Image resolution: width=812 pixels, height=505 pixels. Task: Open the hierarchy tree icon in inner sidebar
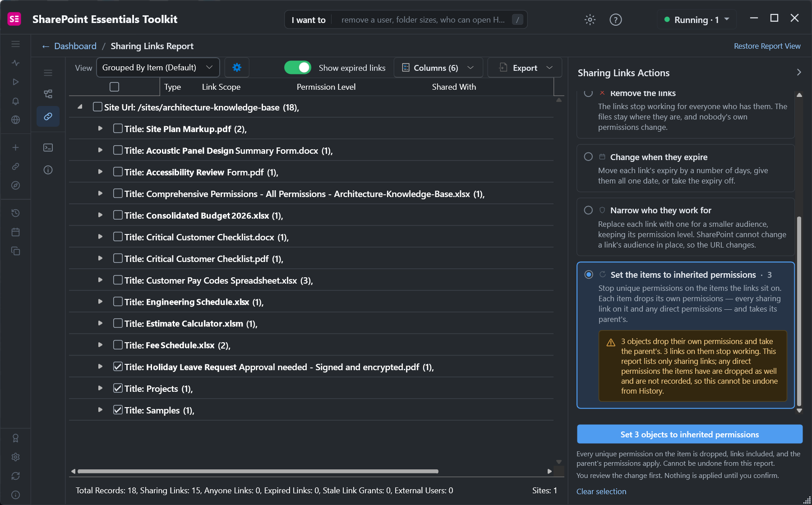(x=48, y=94)
